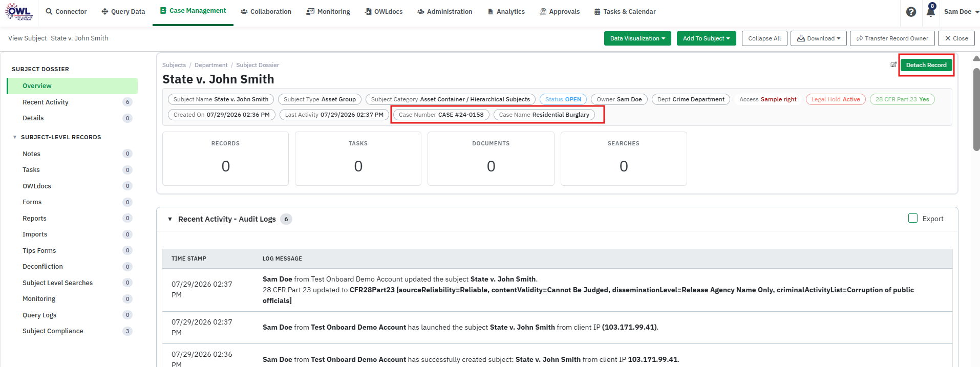
Task: Open Recent Activity in the sidebar
Action: (x=72, y=102)
